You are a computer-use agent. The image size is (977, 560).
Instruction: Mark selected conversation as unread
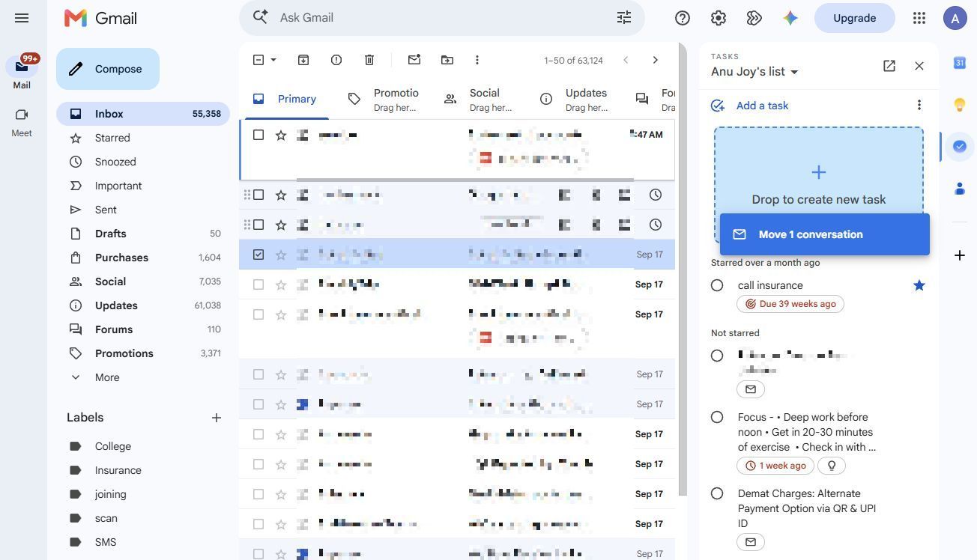[414, 60]
